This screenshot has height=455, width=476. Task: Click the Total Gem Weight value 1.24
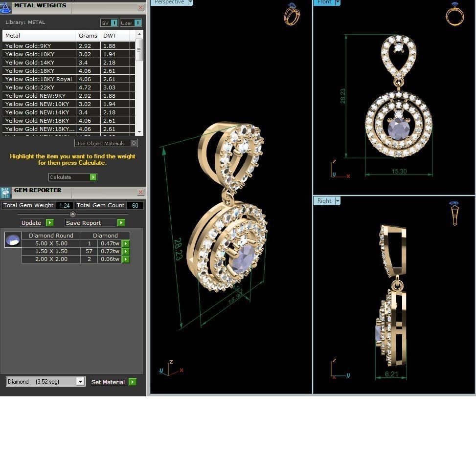[x=65, y=205]
